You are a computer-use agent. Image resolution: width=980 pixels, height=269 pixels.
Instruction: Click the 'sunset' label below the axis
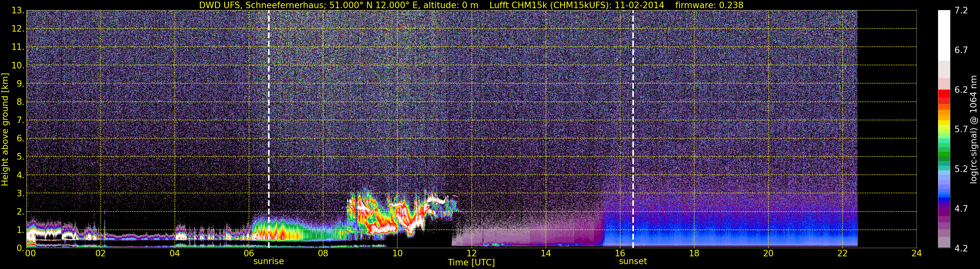pyautogui.click(x=633, y=261)
